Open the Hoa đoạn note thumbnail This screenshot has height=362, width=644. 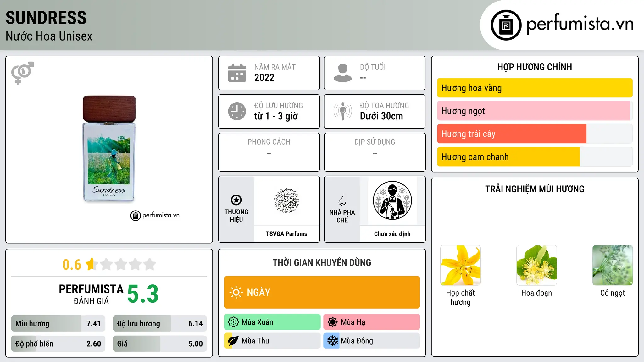tap(536, 265)
